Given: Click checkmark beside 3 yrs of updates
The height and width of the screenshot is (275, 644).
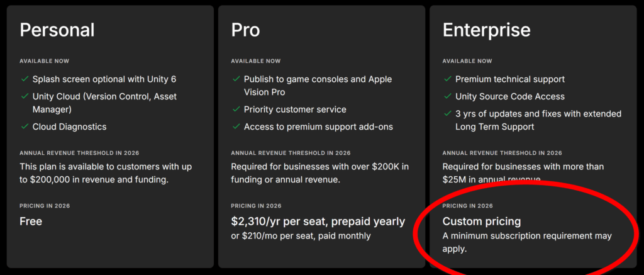Looking at the screenshot, I should click(447, 114).
